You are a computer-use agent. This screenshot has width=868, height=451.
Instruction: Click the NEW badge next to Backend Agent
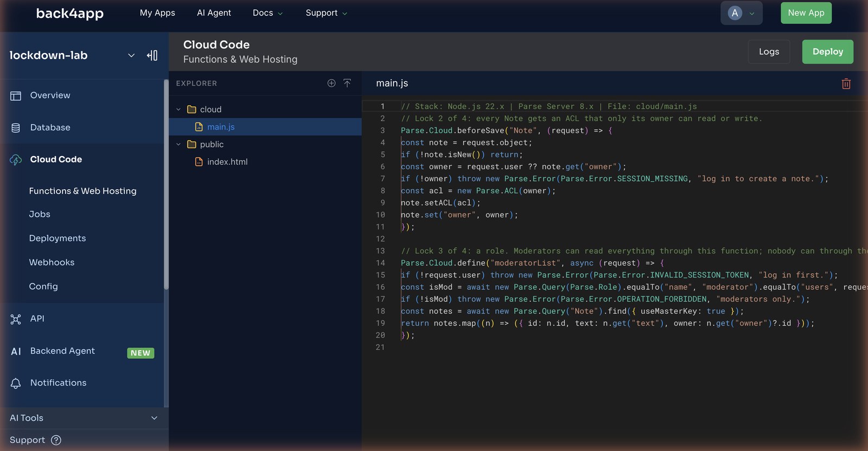coord(141,353)
